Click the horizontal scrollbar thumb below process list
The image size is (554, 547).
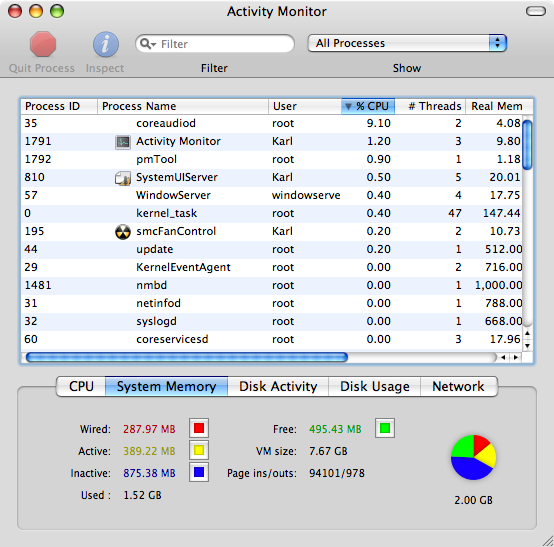click(x=187, y=358)
